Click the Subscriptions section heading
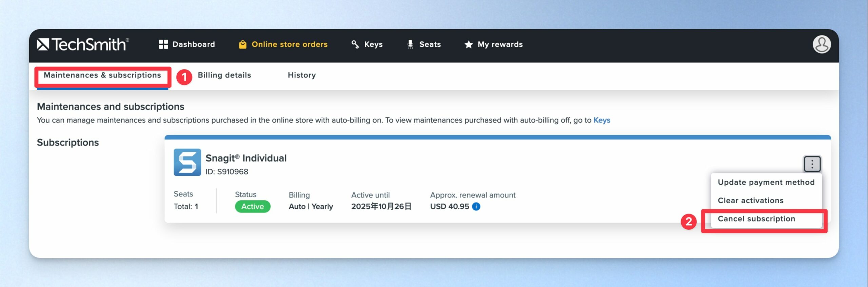 click(x=68, y=143)
